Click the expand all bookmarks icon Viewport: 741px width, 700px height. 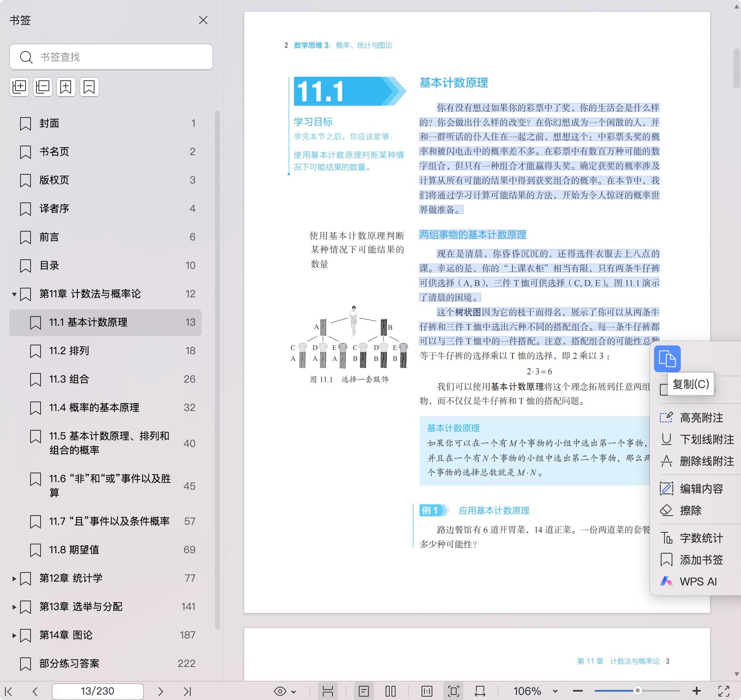(x=19, y=87)
